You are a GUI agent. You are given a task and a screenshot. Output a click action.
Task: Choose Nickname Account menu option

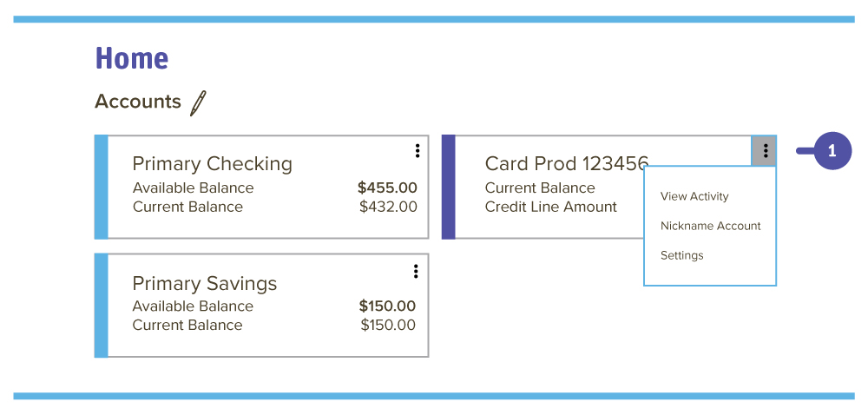click(x=710, y=226)
